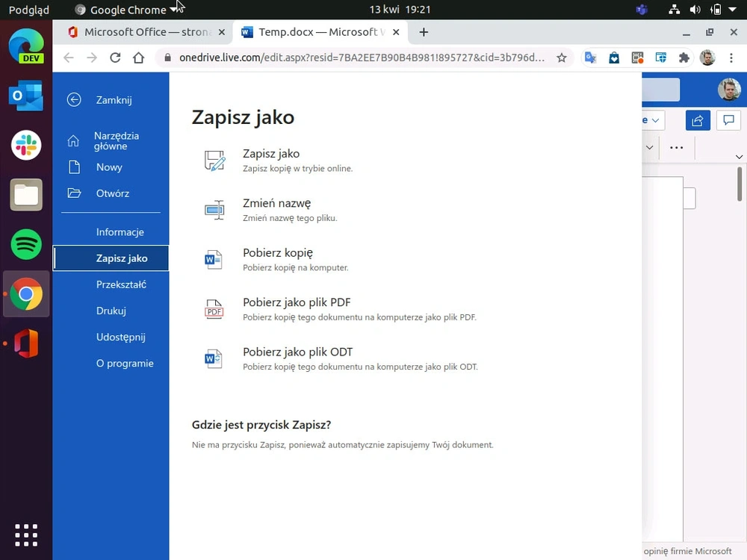Screen dimensions: 747x560
Task: Click the ODT download file icon
Action: coord(214,358)
